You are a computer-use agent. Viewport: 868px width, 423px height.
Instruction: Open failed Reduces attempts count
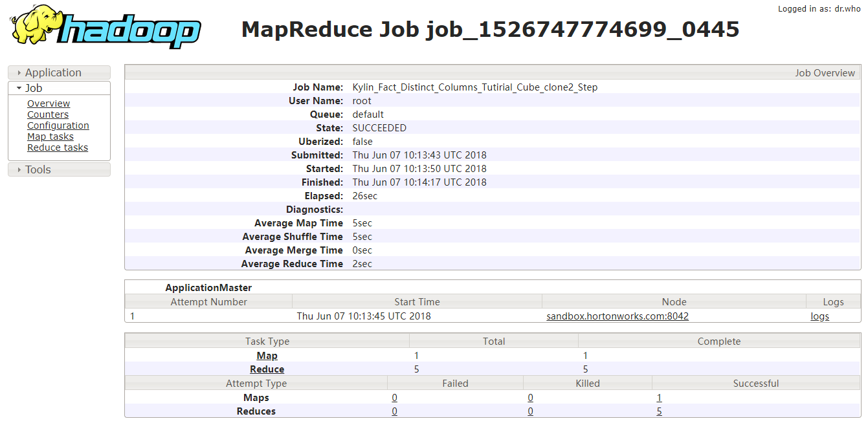pyautogui.click(x=394, y=411)
